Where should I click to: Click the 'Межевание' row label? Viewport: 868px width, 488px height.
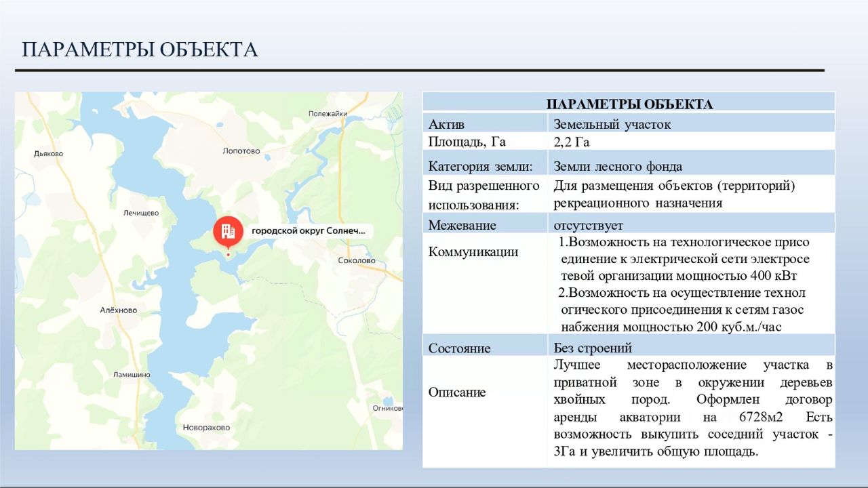[462, 226]
